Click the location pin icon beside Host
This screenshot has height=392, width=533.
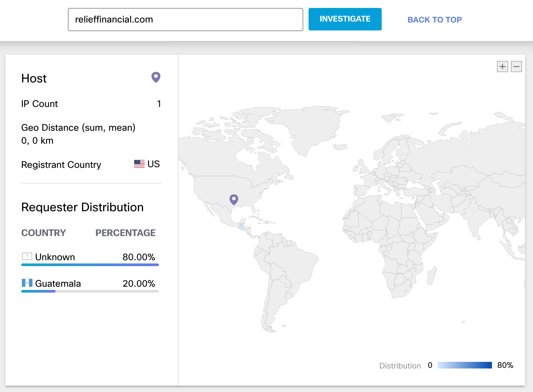point(156,77)
